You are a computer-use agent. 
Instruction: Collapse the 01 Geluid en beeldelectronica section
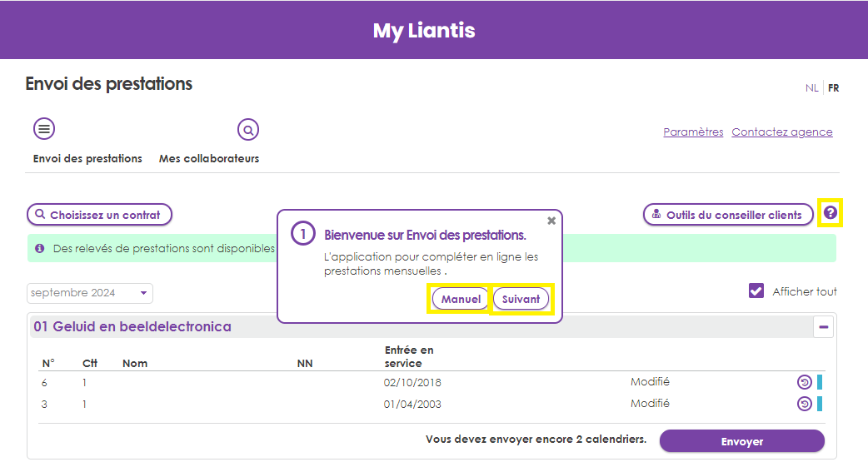(823, 327)
